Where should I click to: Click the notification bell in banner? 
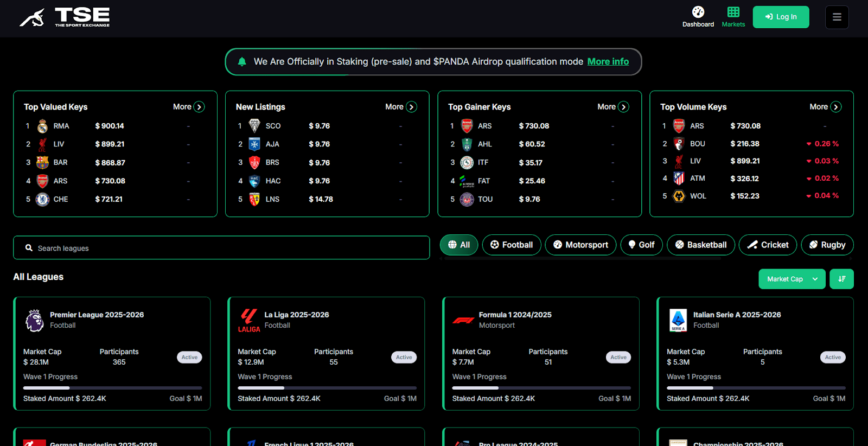pyautogui.click(x=242, y=62)
